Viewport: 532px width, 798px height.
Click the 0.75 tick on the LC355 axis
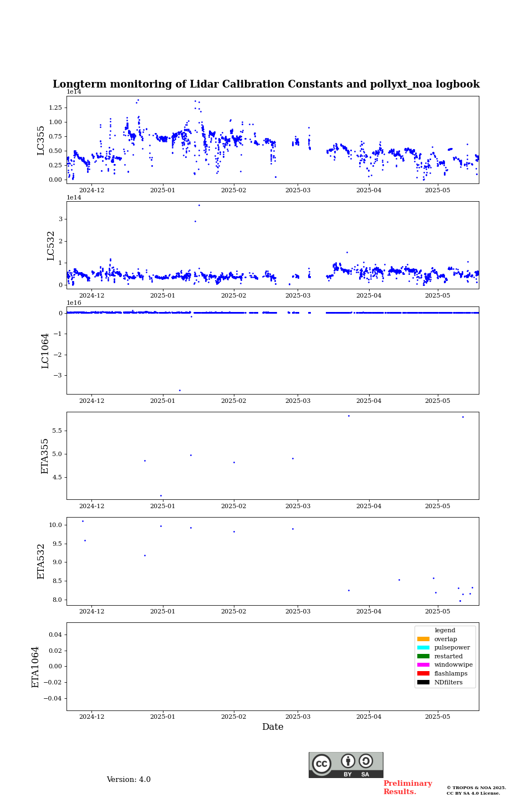55,136
